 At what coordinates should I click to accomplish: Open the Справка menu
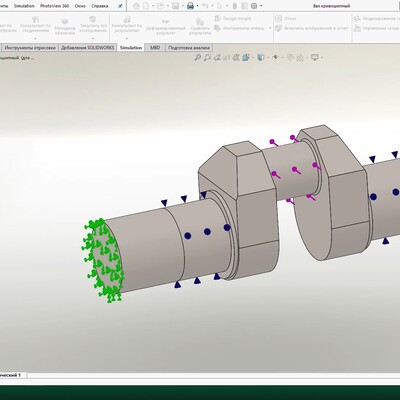tap(100, 6)
